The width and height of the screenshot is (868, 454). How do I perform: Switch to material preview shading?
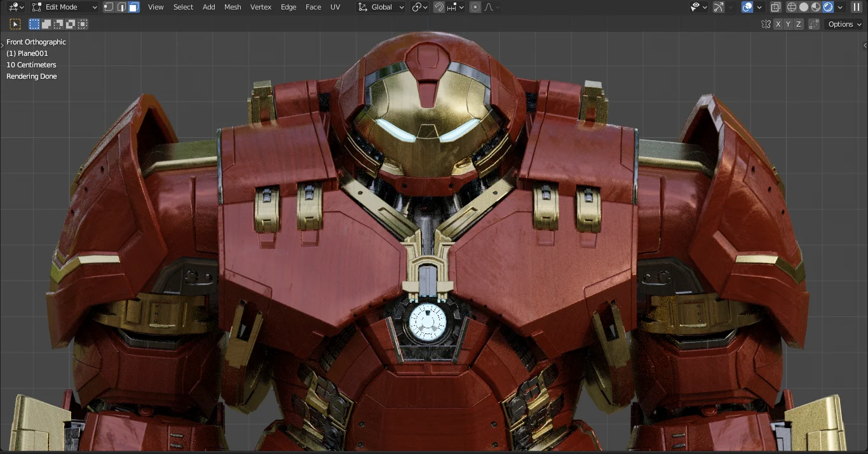coord(816,7)
